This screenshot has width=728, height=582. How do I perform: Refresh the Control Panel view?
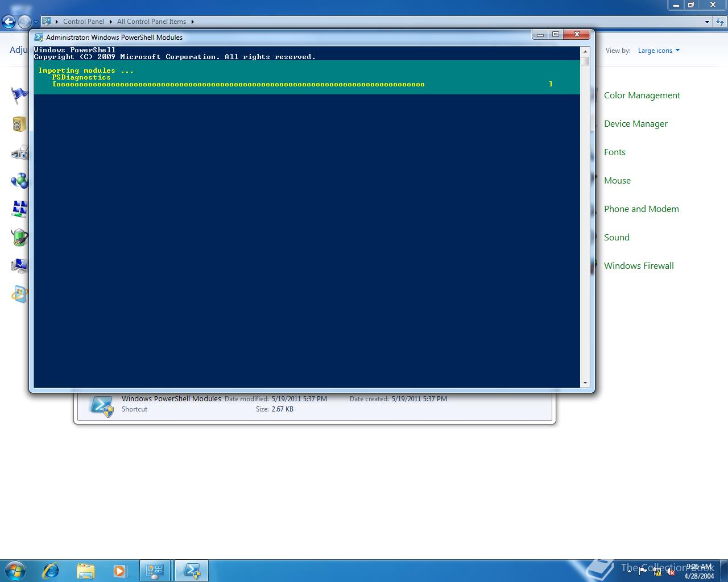(720, 22)
